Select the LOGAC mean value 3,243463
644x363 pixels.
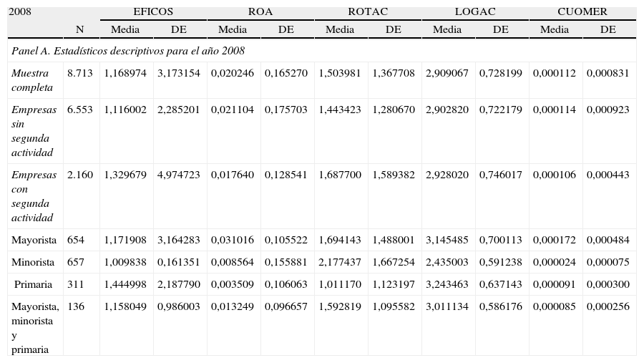tap(447, 284)
